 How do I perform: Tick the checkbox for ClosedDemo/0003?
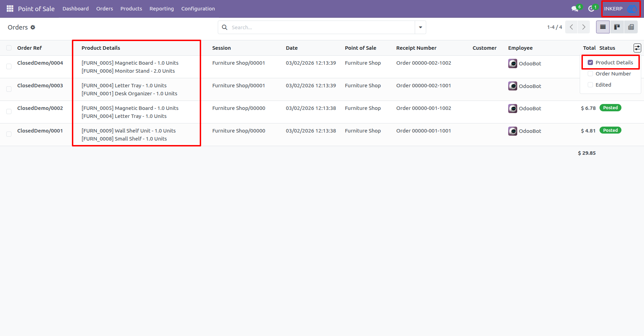point(9,89)
